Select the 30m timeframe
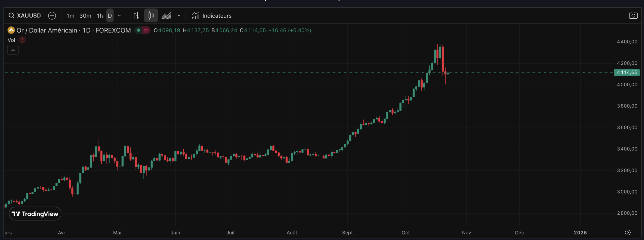 coord(85,16)
